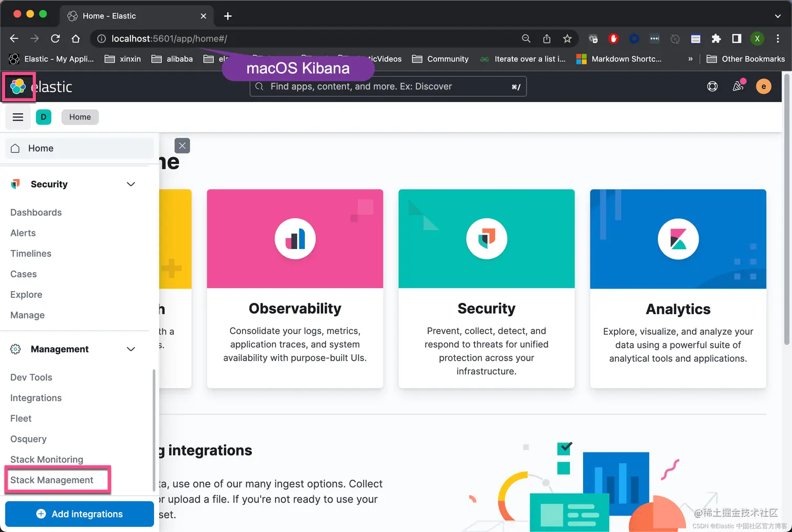Open the Chrome three-dot menu
Viewport: 792px width, 532px height.
778,38
